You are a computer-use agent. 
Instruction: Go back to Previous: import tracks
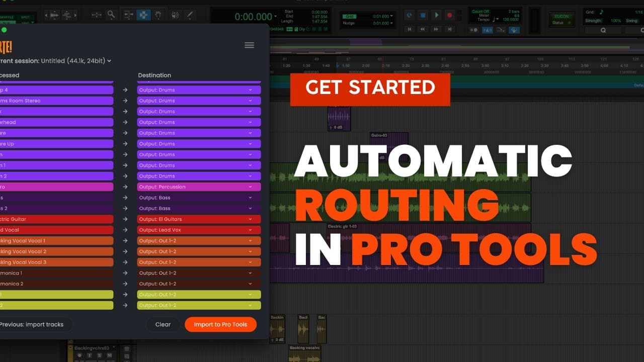click(32, 324)
